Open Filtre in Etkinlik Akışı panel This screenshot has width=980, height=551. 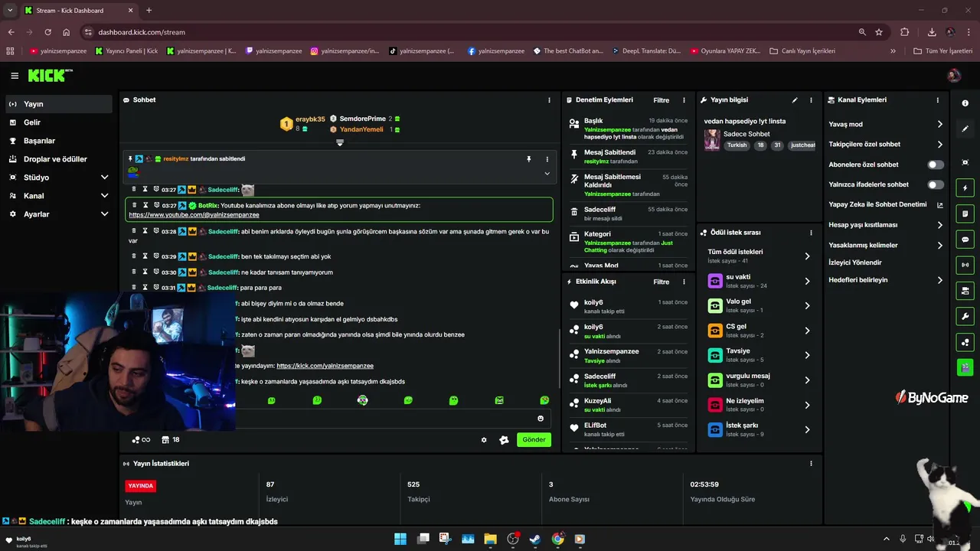pos(661,282)
